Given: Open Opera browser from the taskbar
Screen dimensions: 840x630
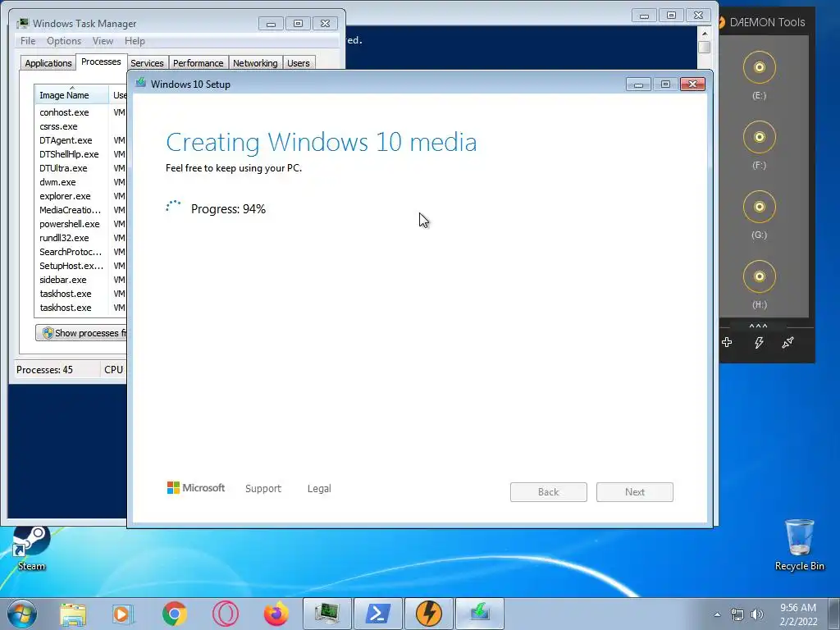Looking at the screenshot, I should 225,614.
